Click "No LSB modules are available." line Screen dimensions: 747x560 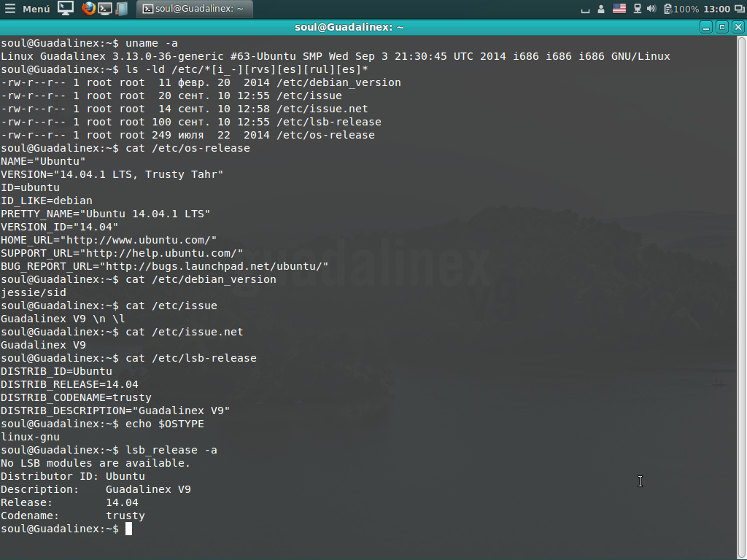click(x=96, y=463)
